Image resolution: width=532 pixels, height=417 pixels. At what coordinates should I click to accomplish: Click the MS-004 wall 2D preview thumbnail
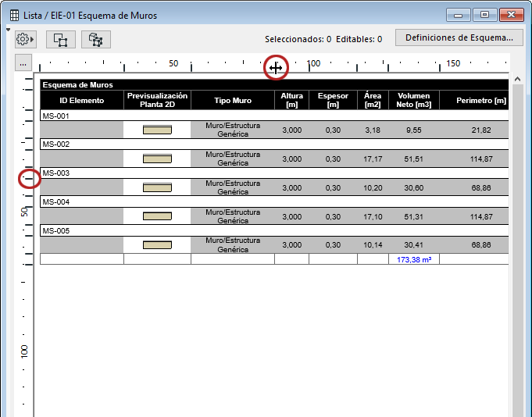pos(158,216)
